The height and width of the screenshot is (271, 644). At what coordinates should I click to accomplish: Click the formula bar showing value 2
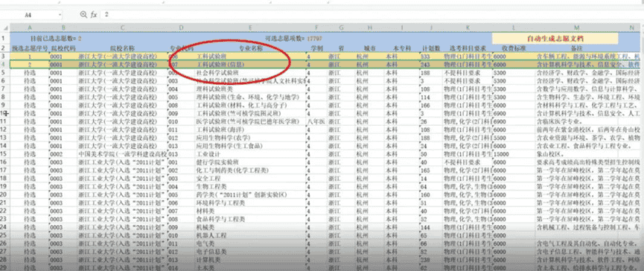click(x=369, y=14)
